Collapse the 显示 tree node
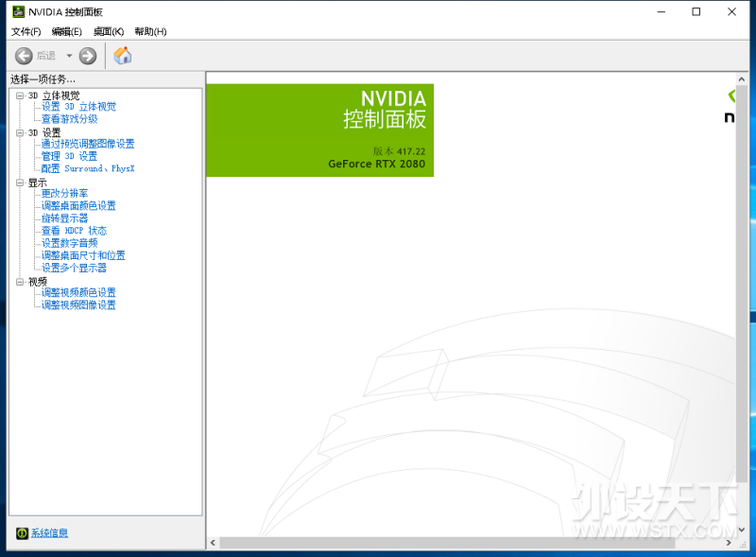 (20, 183)
